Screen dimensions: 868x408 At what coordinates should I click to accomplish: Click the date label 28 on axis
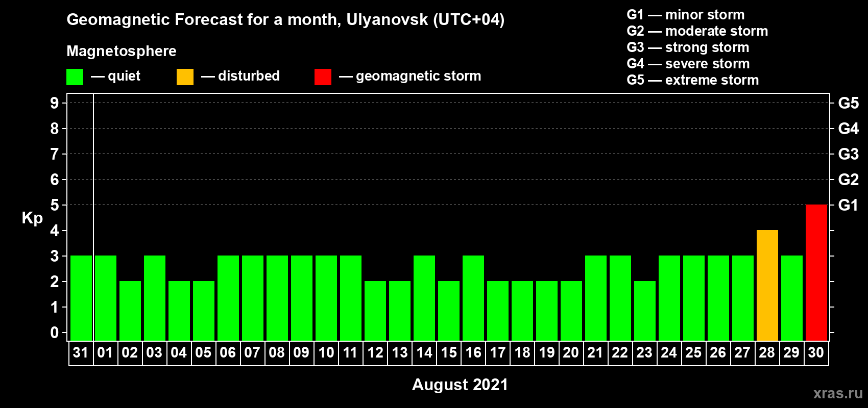(767, 353)
